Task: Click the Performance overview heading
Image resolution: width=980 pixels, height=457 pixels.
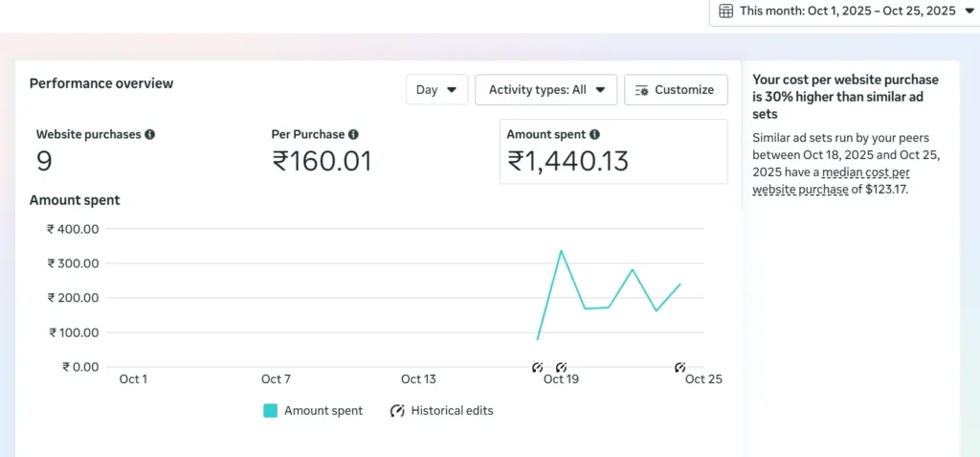Action: pos(101,83)
